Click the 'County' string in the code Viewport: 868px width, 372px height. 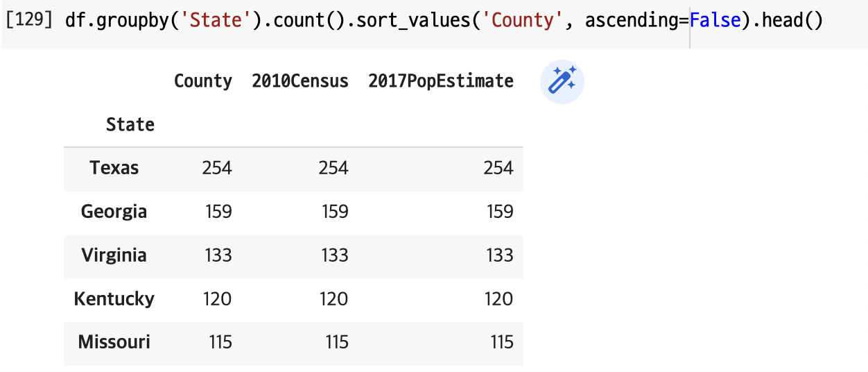coord(526,20)
